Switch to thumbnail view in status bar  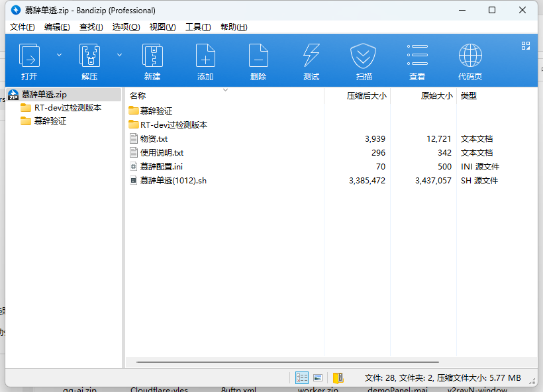[318, 378]
